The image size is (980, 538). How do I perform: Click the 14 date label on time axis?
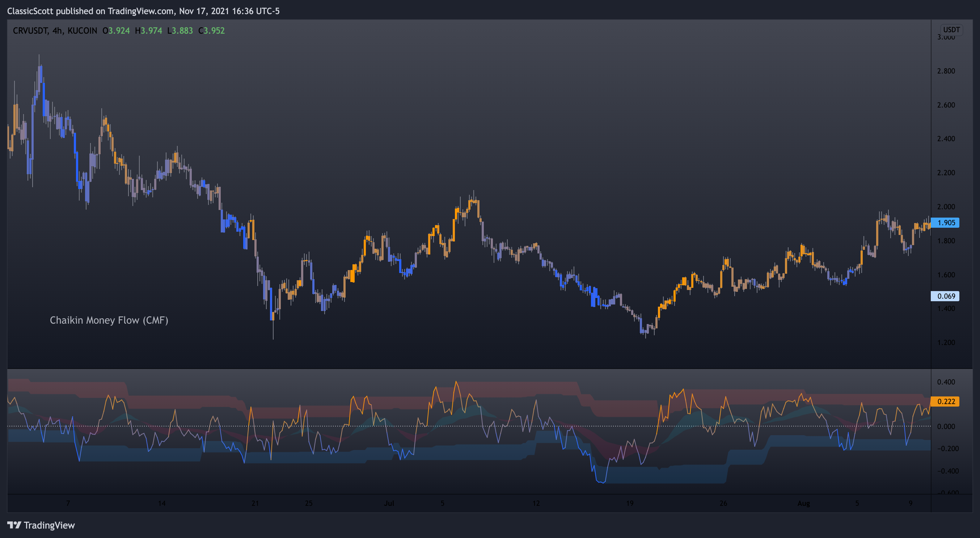(x=162, y=503)
